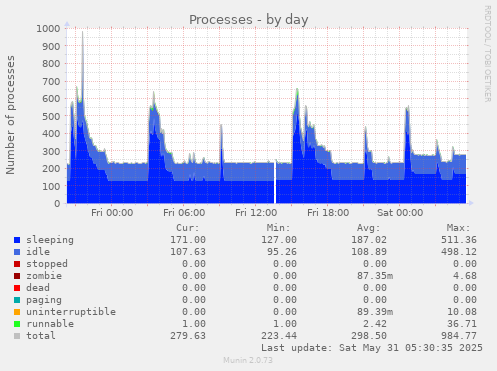Click total current value 279.63

tap(188, 336)
